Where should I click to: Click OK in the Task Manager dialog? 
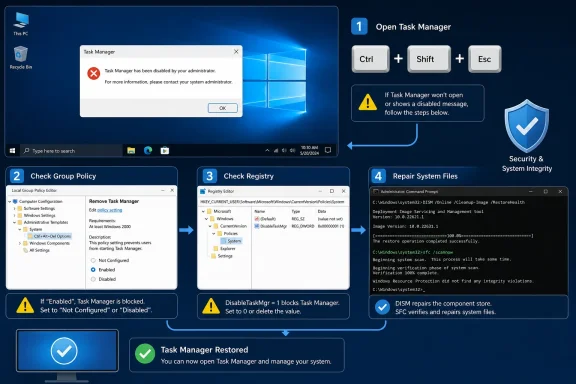[223, 108]
